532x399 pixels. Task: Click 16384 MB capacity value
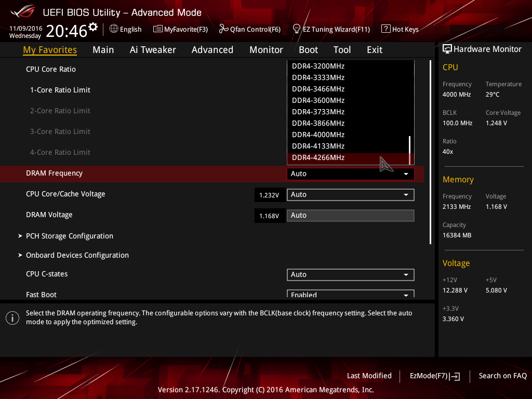click(457, 235)
